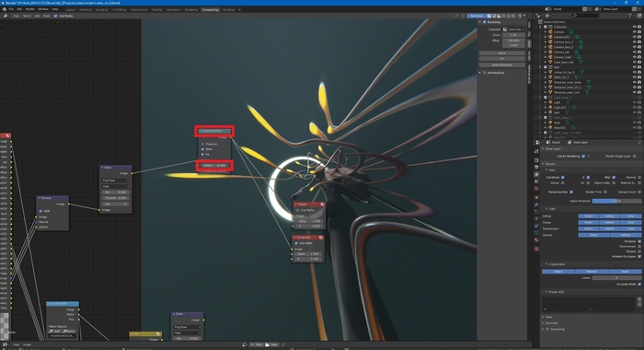Open the Texture properties tab

tap(536, 249)
